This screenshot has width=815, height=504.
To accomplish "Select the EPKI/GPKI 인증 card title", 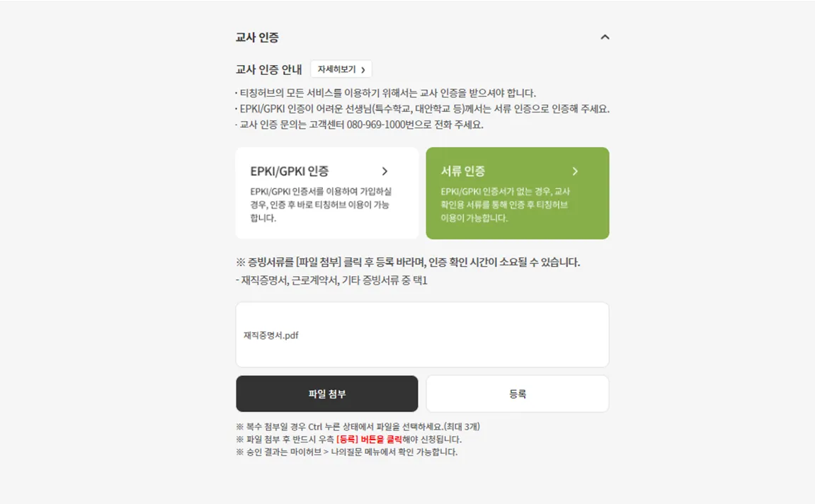I will click(290, 171).
